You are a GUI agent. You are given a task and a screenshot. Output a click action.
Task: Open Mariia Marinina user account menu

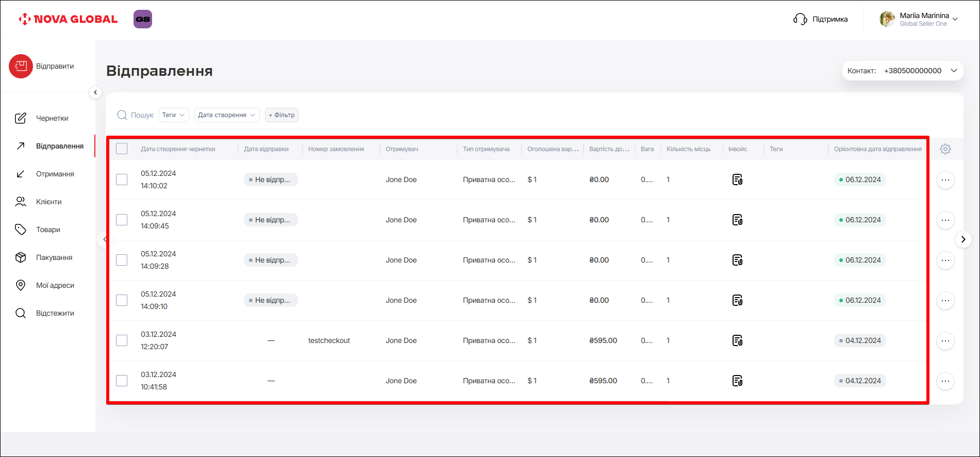tap(919, 20)
